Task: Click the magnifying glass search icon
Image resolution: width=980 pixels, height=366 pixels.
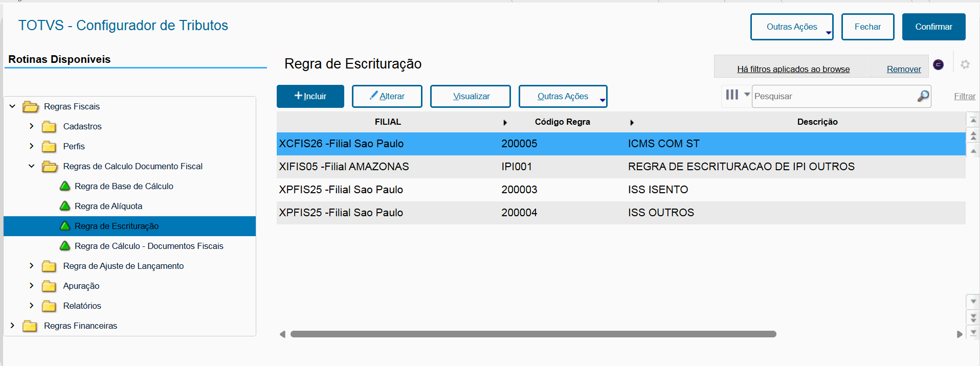Action: coord(923,96)
